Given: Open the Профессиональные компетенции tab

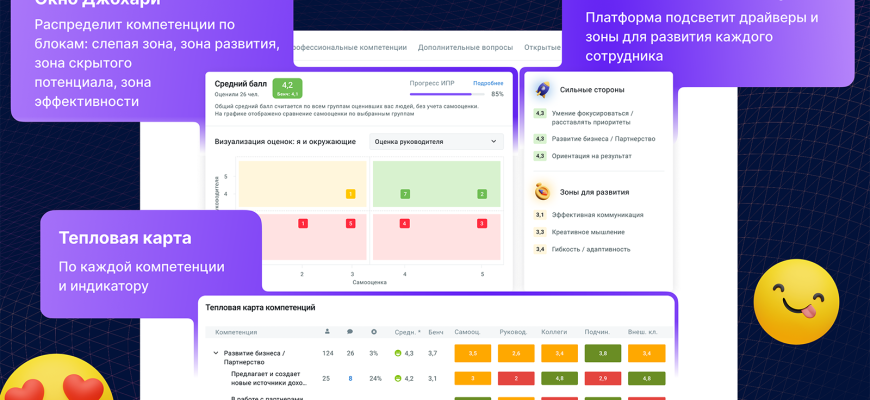Looking at the screenshot, I should click(349, 47).
